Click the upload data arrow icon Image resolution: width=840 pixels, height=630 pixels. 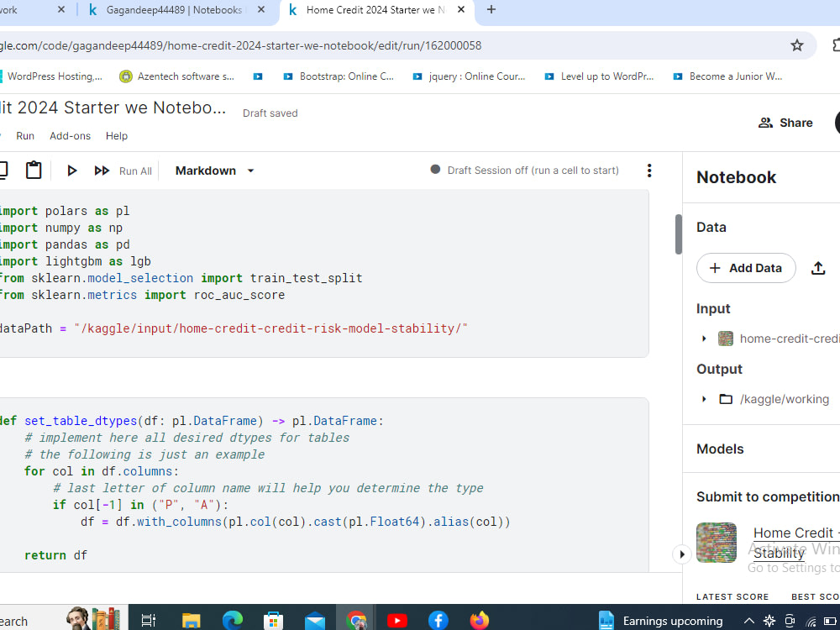pyautogui.click(x=818, y=268)
